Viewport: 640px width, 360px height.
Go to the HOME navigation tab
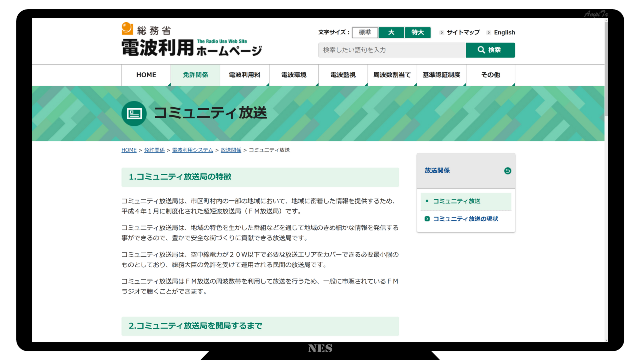pos(146,75)
